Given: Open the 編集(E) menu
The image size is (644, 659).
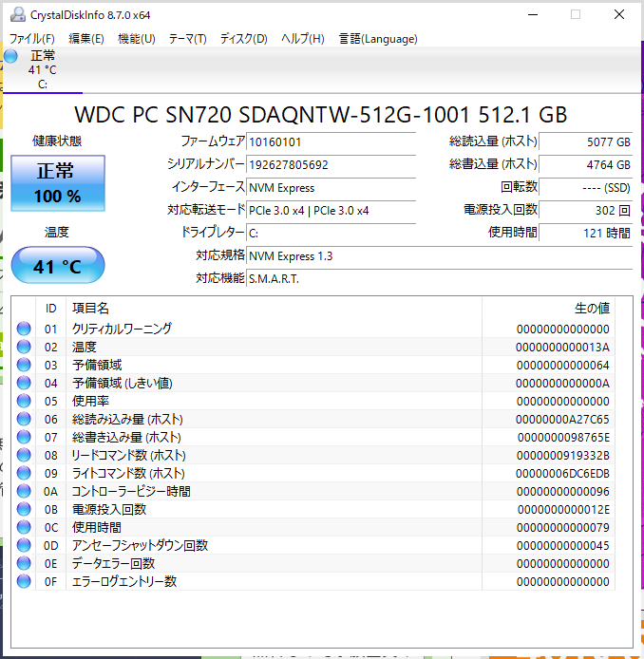Looking at the screenshot, I should point(86,39).
